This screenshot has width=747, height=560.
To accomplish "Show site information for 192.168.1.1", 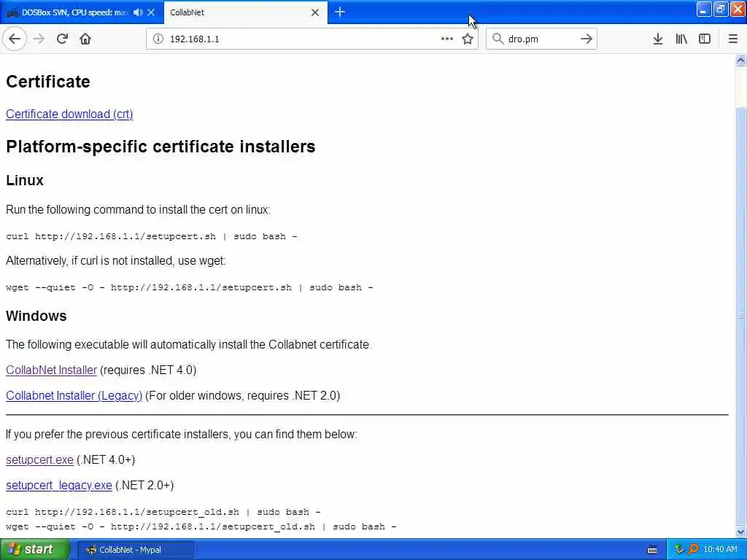I will coord(158,39).
